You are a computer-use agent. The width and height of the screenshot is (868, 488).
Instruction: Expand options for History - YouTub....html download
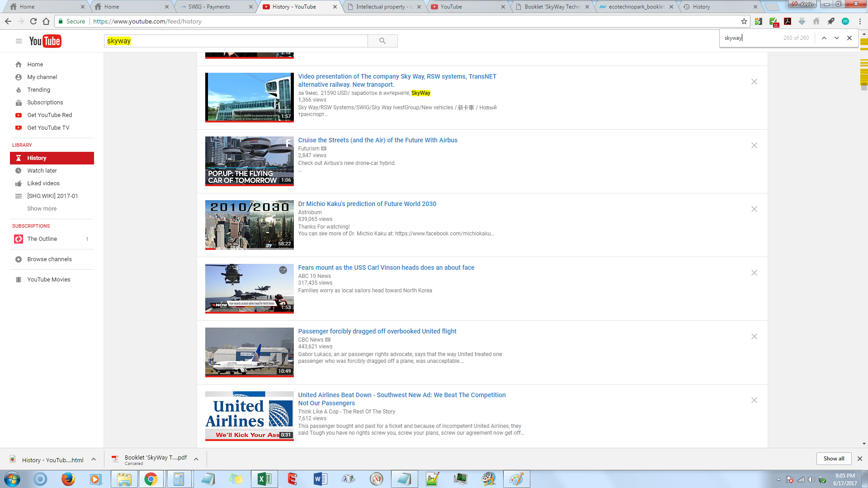[94, 459]
